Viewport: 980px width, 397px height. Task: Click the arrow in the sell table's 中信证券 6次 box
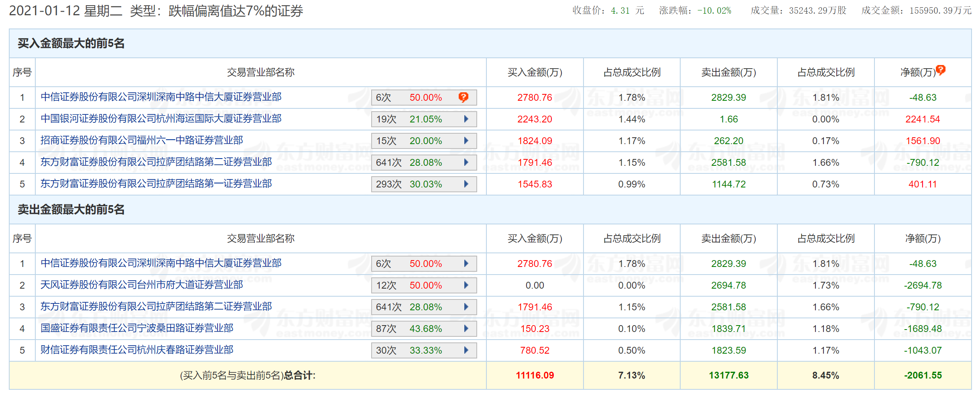466,263
